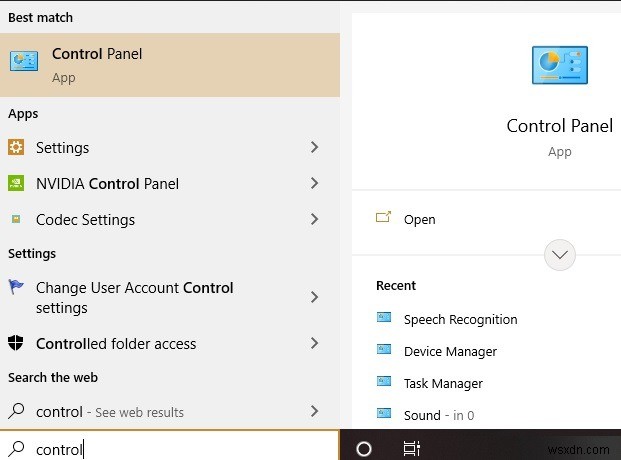Click the Control Panel best match icon
Image resolution: width=621 pixels, height=460 pixels.
click(x=23, y=61)
